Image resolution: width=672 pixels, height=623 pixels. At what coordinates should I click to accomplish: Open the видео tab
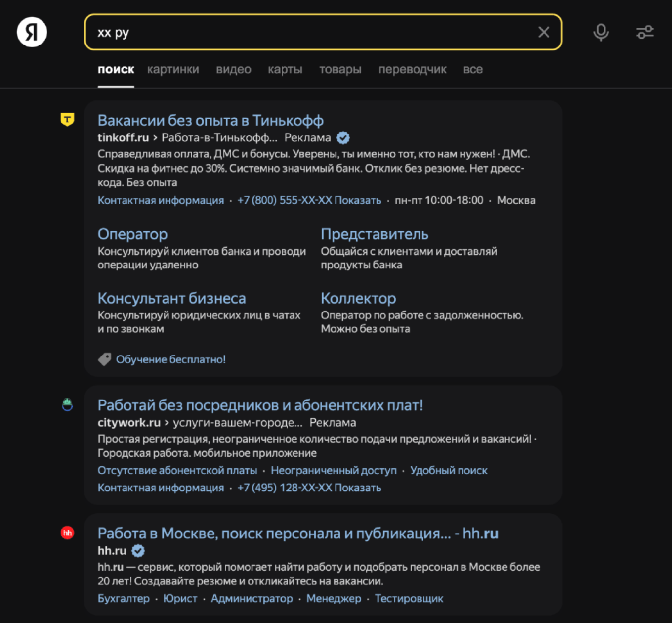[x=233, y=70]
